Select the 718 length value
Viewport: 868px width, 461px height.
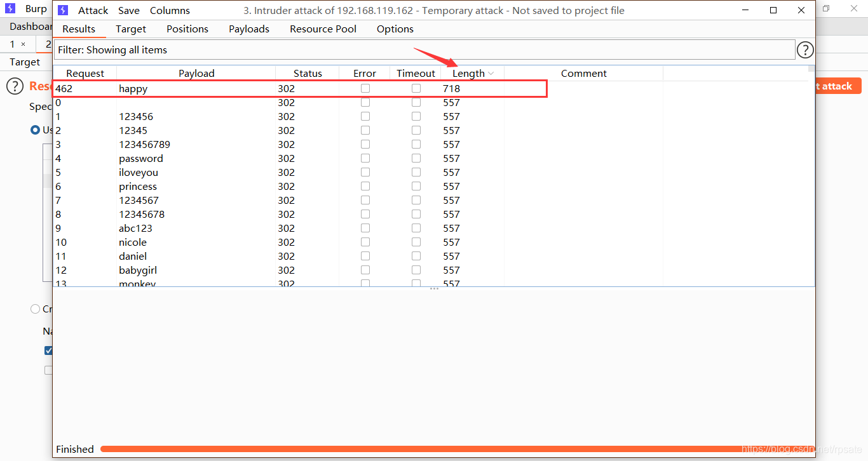coord(451,89)
